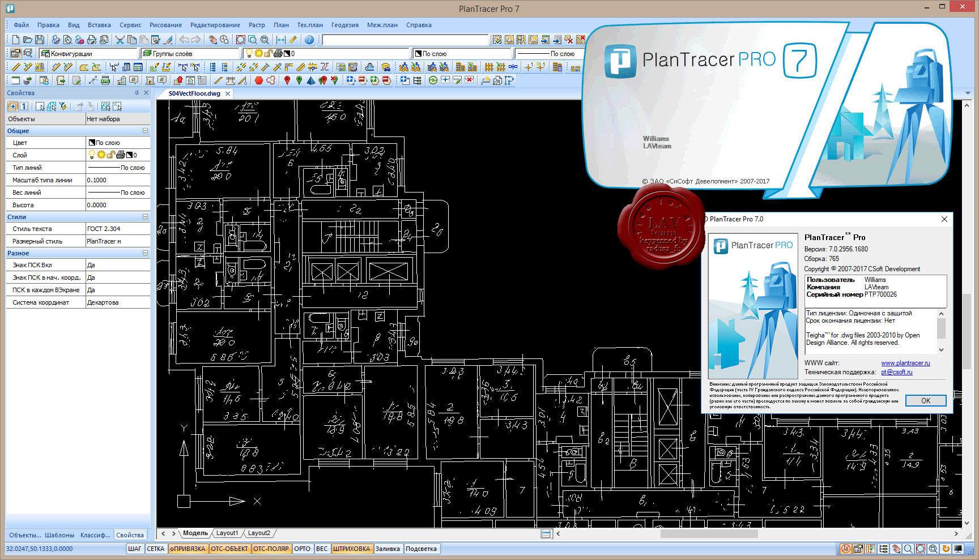Collapse the Общие properties section
Image resolution: width=979 pixels, height=560 pixels.
145,131
